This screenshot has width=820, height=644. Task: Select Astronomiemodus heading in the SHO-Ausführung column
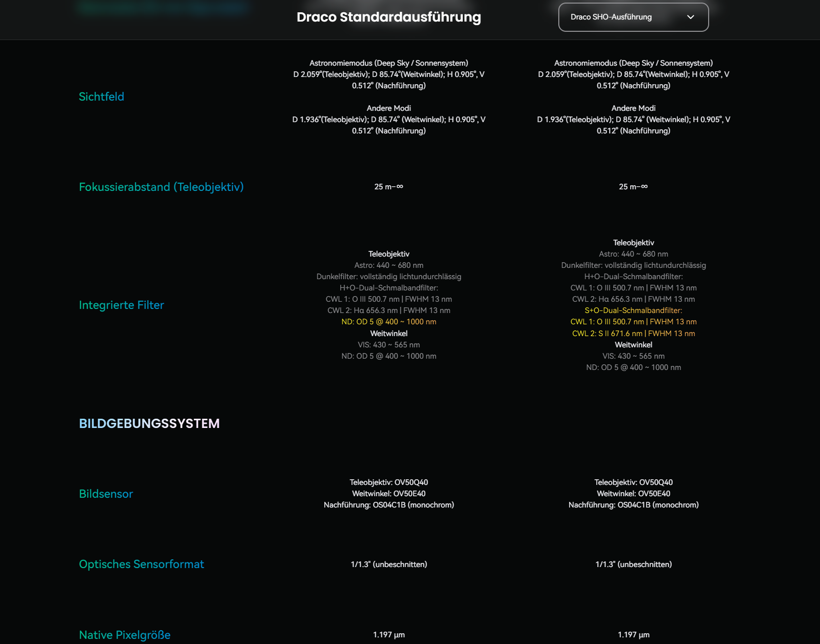(634, 63)
